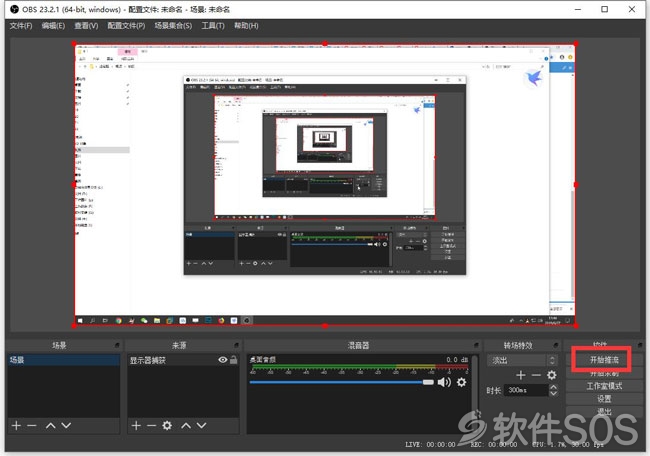Select the 场景 item in the scenes list

[63, 360]
